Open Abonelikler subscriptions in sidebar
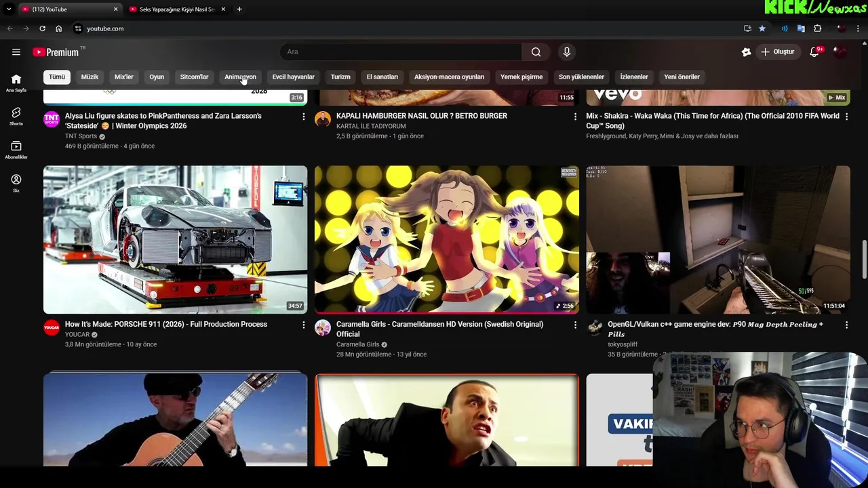The image size is (868, 488). click(16, 150)
